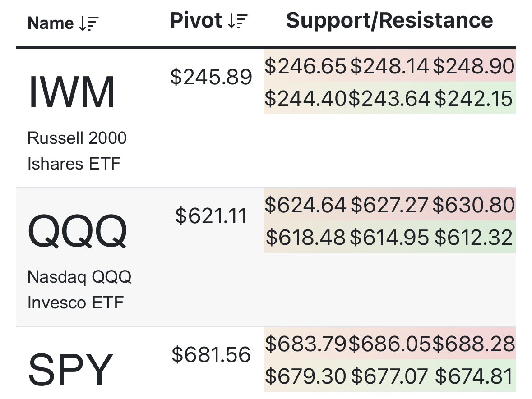
Task: Click Russell 2000 Ishares ETF description
Action: (x=77, y=151)
